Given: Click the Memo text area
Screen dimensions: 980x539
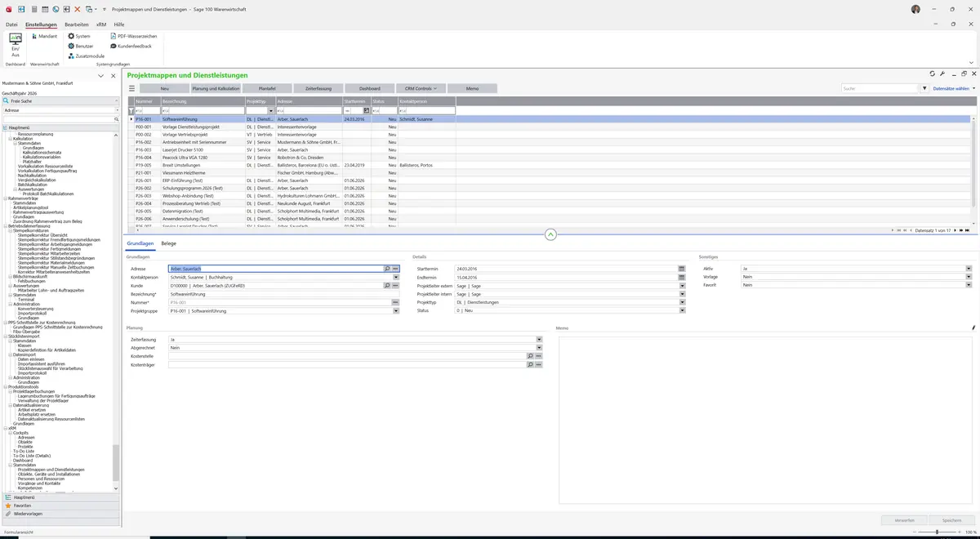Looking at the screenshot, I should 767,419.
